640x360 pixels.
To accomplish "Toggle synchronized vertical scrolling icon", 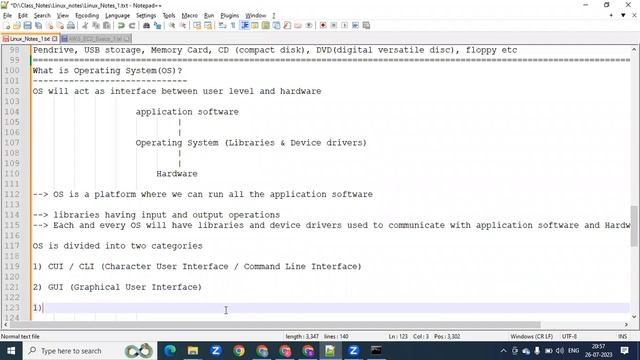I will tap(197, 26).
